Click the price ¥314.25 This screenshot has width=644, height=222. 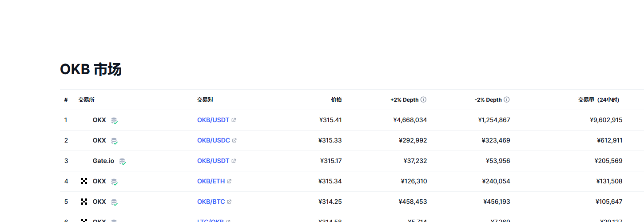330,202
